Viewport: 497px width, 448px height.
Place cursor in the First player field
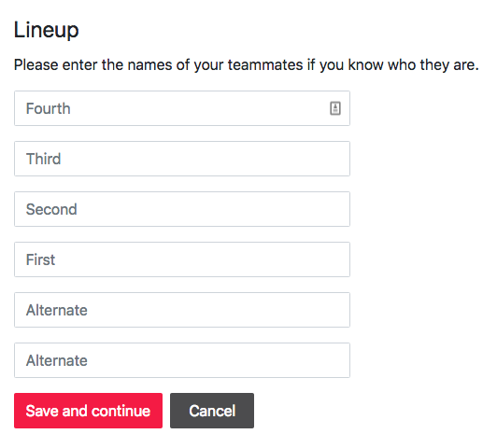182,259
